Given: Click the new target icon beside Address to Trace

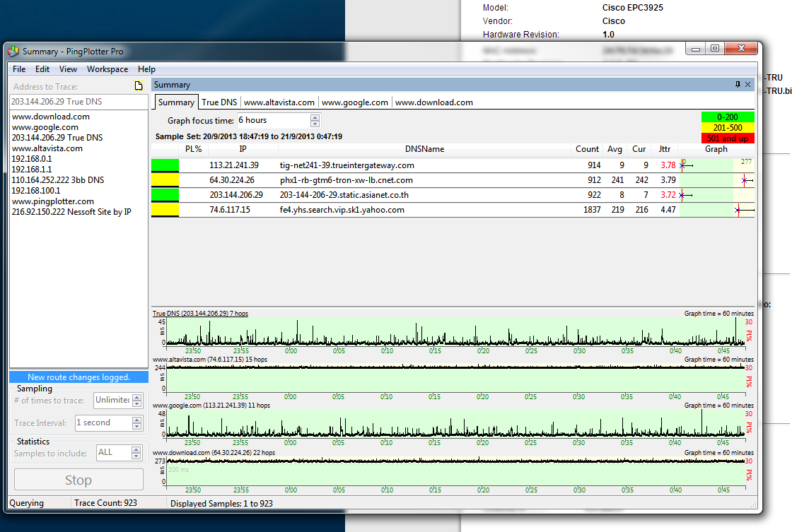Looking at the screenshot, I should (x=139, y=86).
